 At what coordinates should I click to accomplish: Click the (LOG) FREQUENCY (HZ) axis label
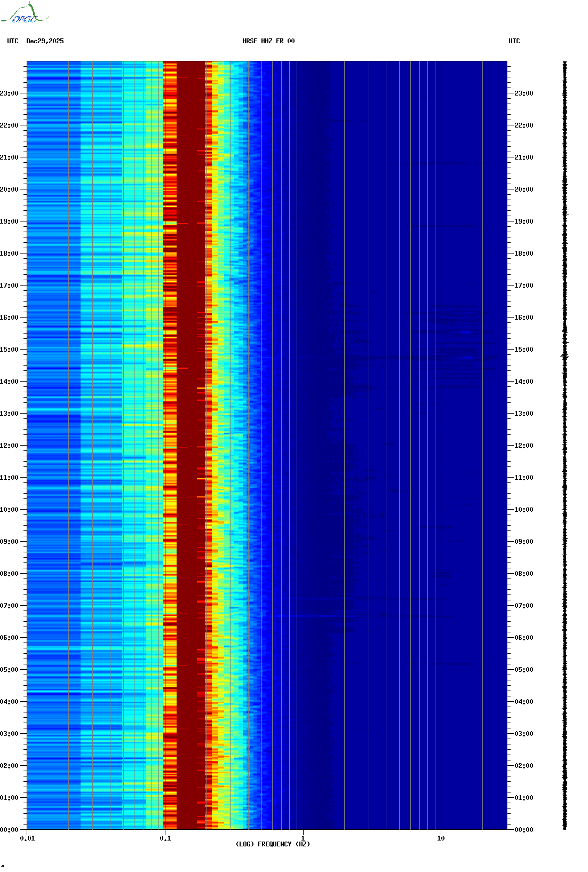(273, 844)
